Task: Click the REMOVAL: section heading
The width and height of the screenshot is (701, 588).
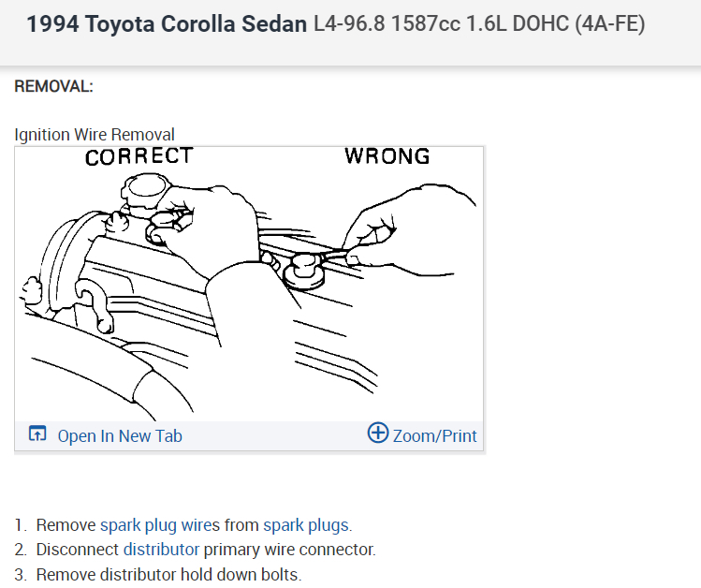Action: (53, 86)
